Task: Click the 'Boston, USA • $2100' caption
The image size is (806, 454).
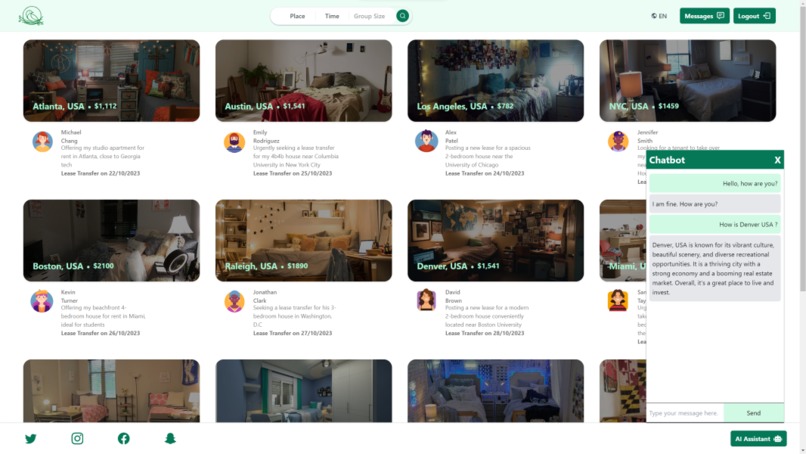Action: click(x=73, y=266)
